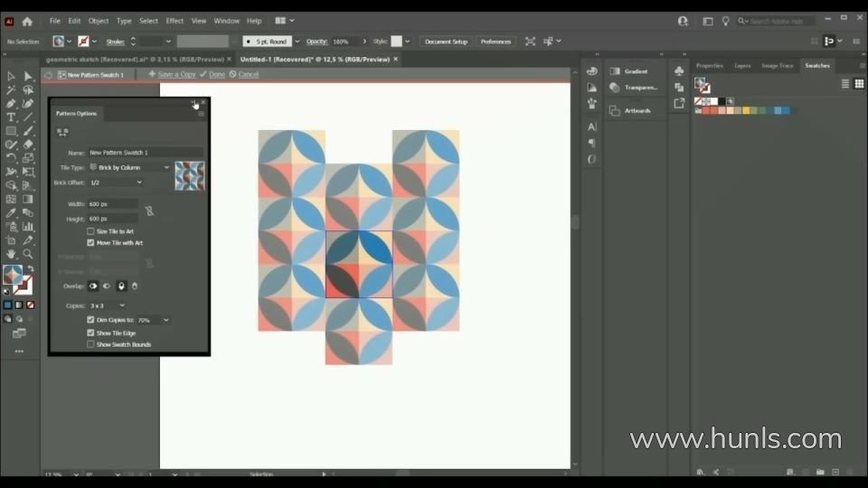
Task: Click the Pattern Tile tool icon
Action: [x=62, y=132]
